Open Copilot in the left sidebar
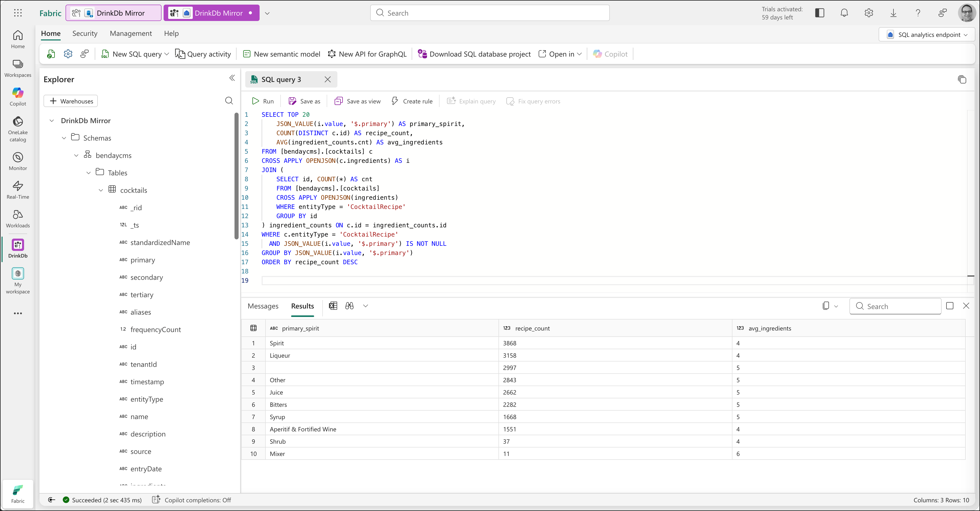 (x=18, y=97)
